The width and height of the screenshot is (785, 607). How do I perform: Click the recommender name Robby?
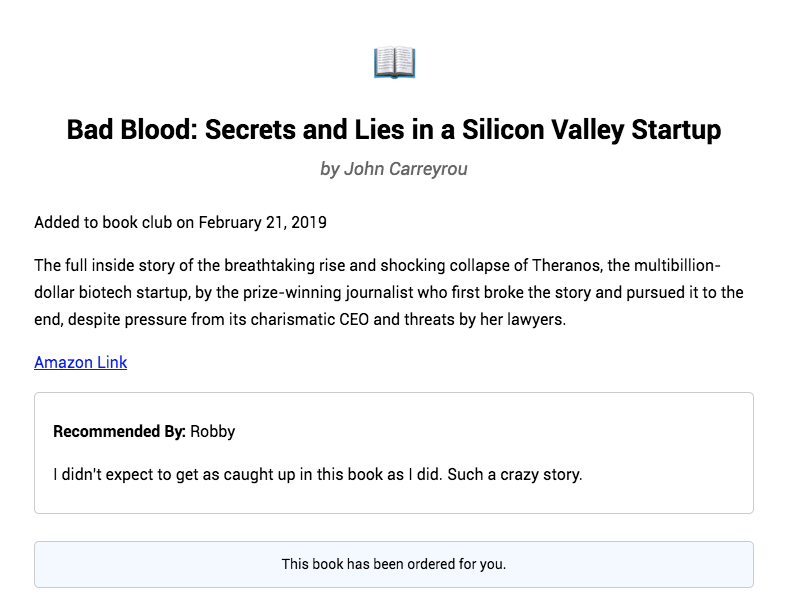click(212, 431)
